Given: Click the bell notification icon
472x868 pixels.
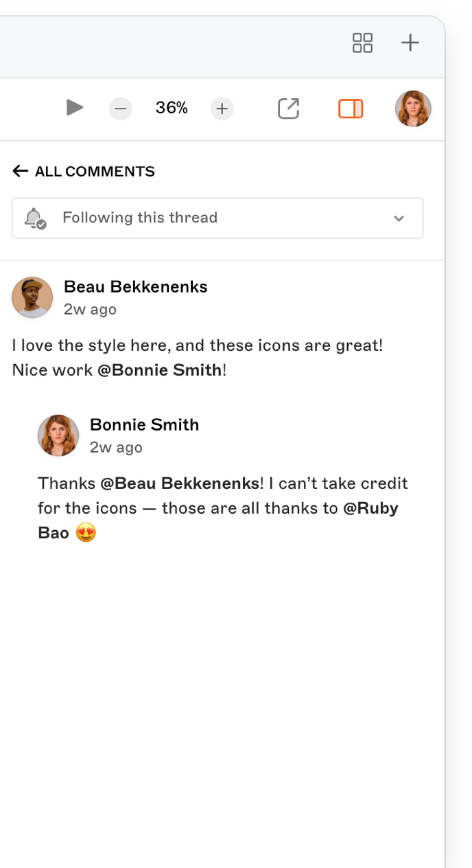Looking at the screenshot, I should pos(34,218).
